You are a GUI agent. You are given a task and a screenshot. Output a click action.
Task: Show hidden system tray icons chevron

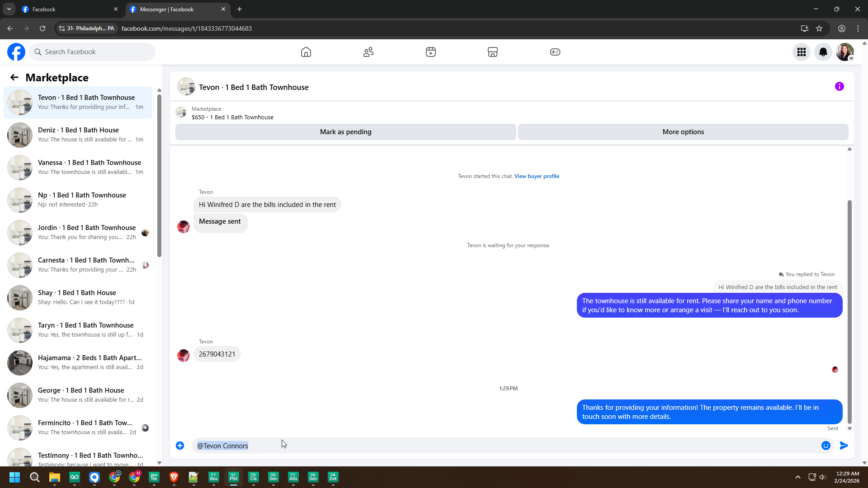pos(798,477)
